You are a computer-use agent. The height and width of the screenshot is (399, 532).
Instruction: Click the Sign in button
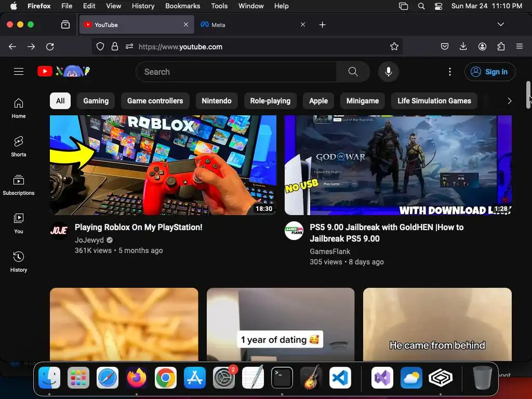[x=490, y=72]
